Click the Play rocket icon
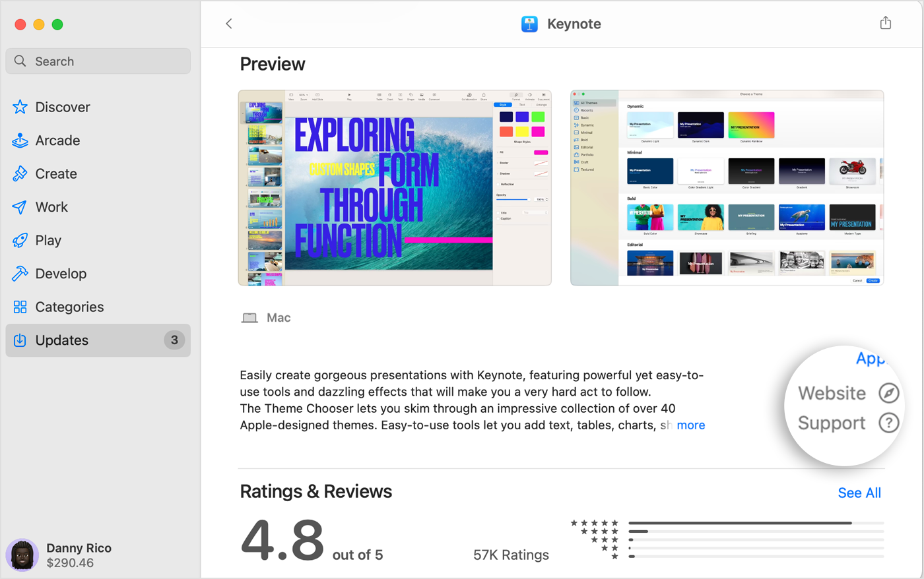The height and width of the screenshot is (579, 924). [20, 240]
